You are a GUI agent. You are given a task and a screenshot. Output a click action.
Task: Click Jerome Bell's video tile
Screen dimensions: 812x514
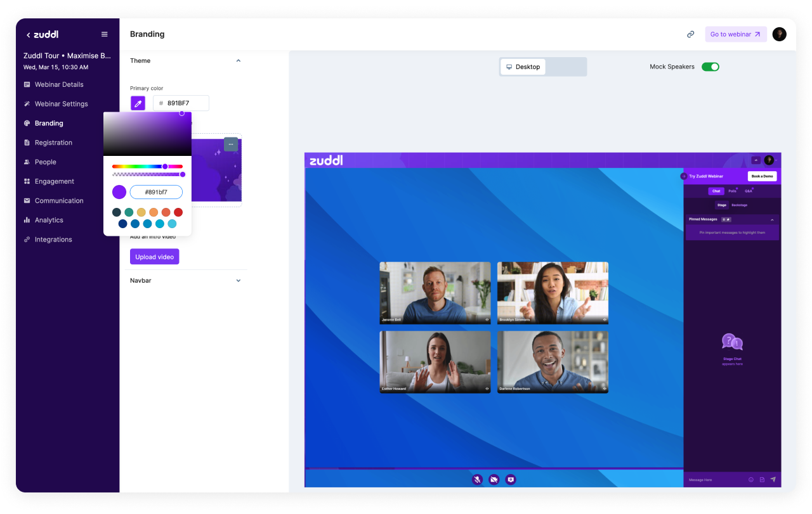point(435,293)
